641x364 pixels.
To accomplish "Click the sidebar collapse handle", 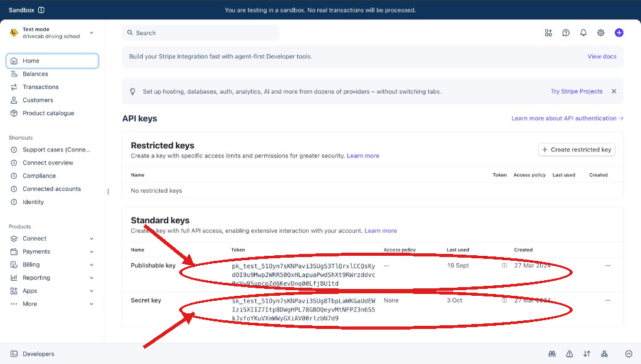I will pyautogui.click(x=108, y=191).
